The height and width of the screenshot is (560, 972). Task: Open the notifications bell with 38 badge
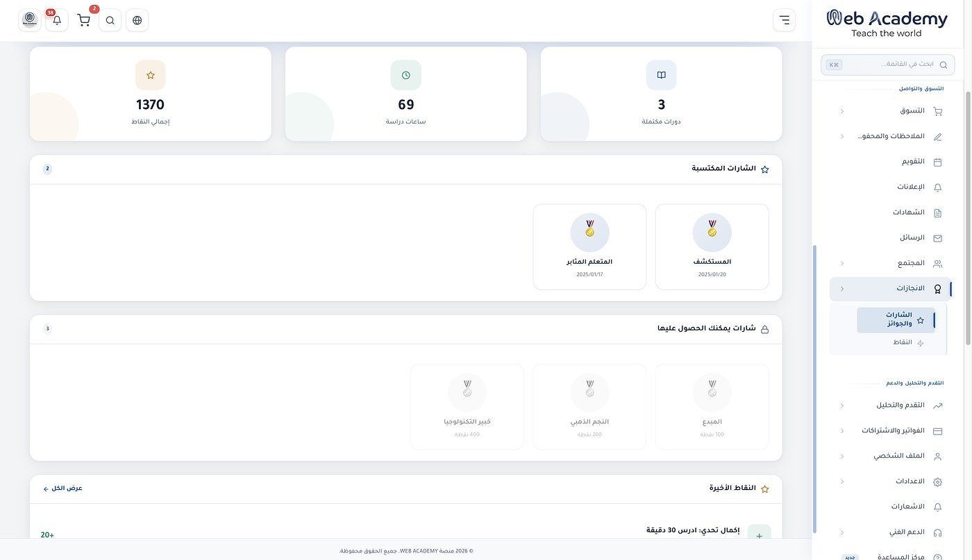[57, 20]
